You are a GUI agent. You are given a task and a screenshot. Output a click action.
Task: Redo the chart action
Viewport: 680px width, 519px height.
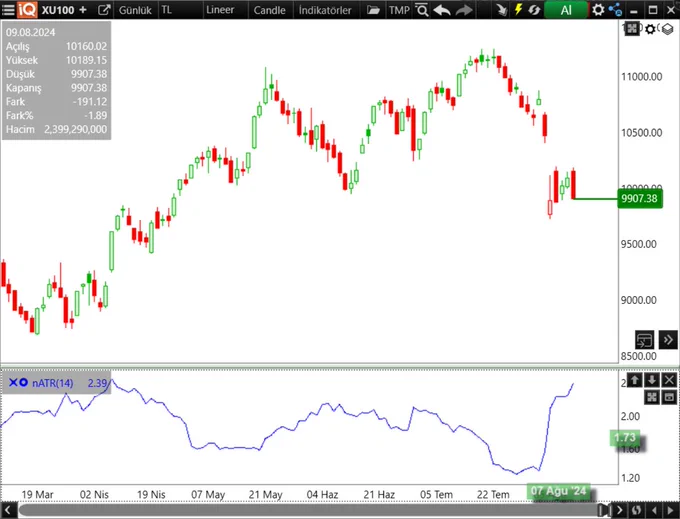point(464,10)
